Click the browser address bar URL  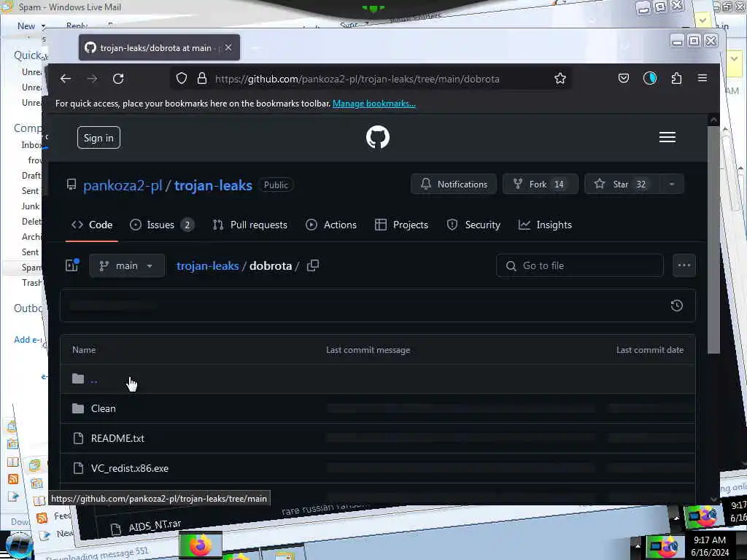(x=357, y=79)
